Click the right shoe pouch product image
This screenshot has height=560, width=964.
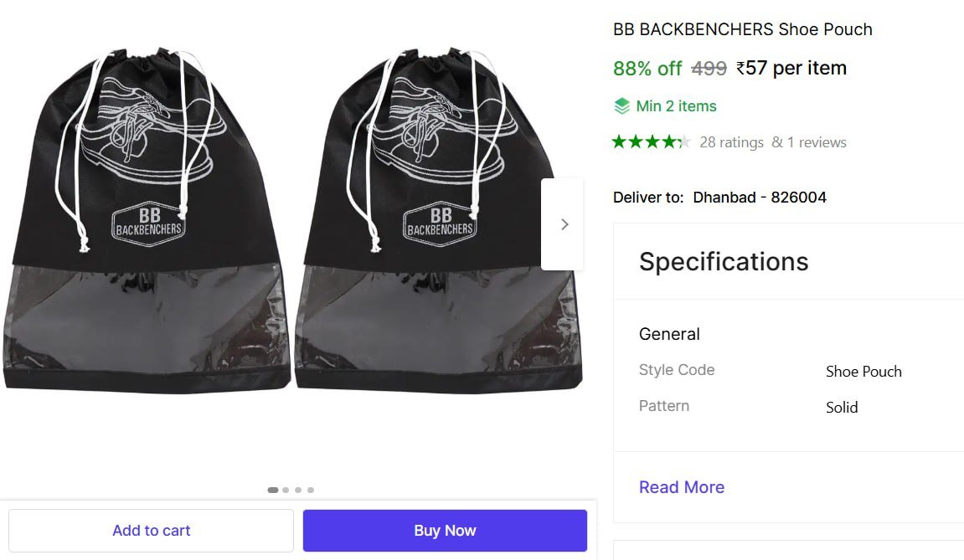coord(436,222)
